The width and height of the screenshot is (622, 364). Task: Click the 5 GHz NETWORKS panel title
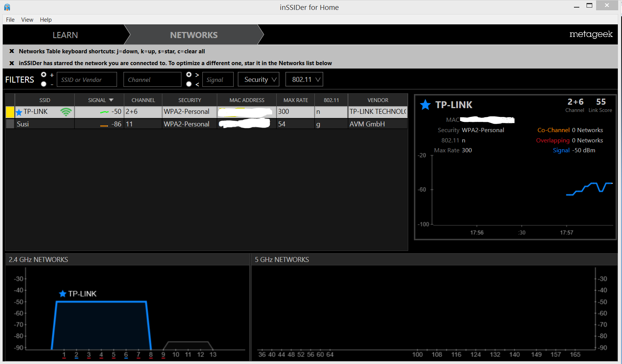282,259
